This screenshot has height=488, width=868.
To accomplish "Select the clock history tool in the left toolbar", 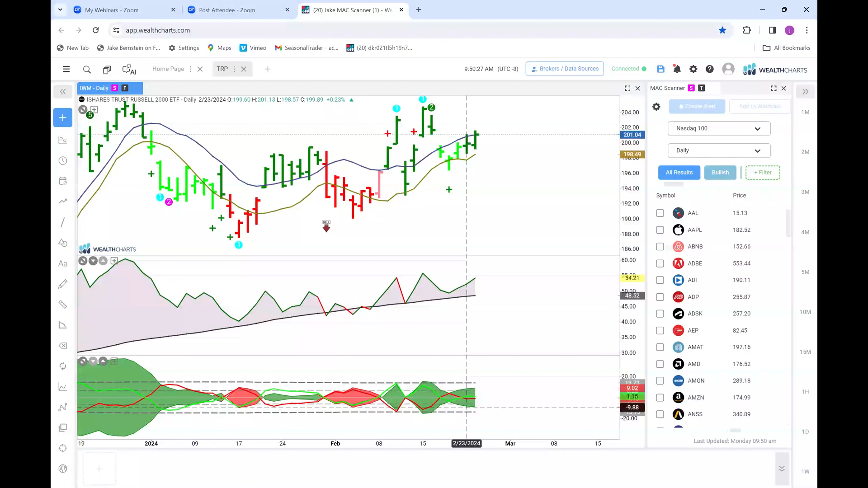I will point(63,161).
